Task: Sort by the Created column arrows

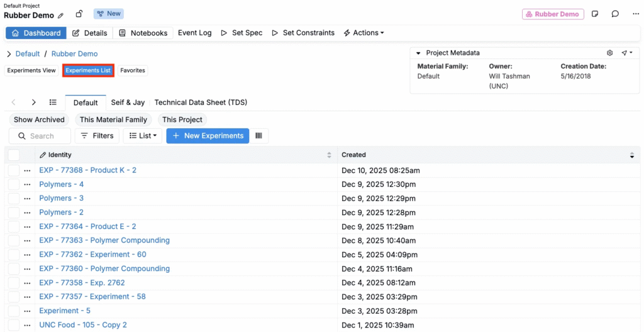Action: pyautogui.click(x=631, y=155)
